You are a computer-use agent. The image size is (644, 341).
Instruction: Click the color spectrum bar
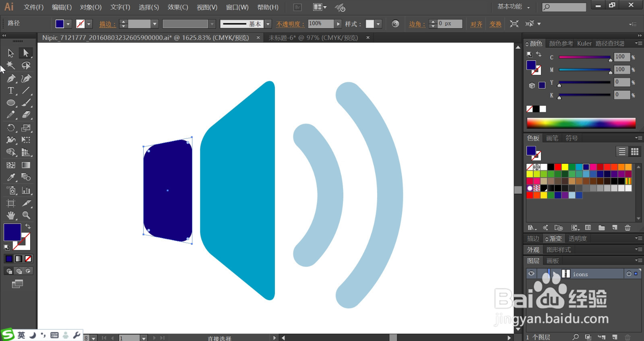(581, 122)
